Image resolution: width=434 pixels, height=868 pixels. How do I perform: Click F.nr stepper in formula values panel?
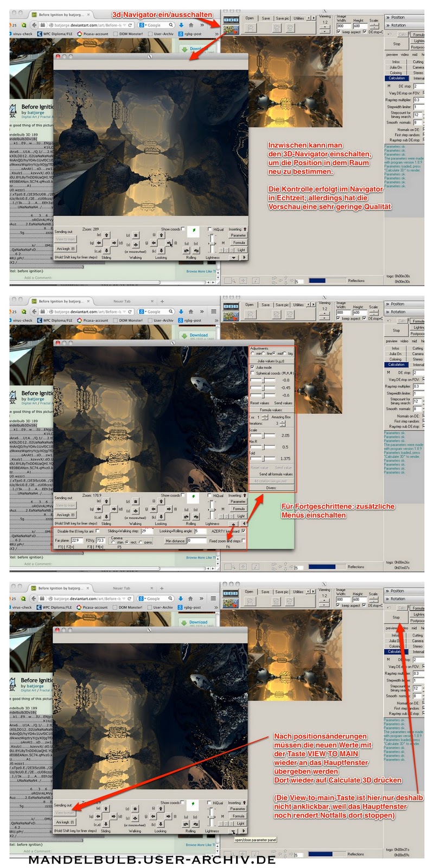[x=265, y=417]
